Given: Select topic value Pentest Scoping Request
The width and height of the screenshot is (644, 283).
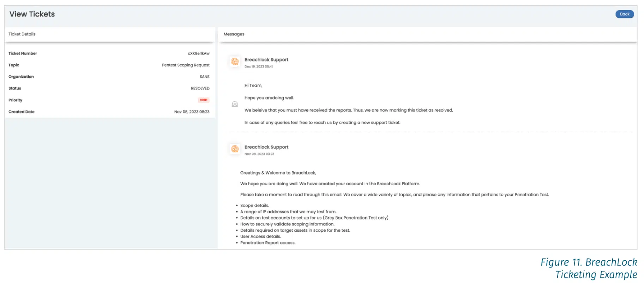Looking at the screenshot, I should click(186, 65).
